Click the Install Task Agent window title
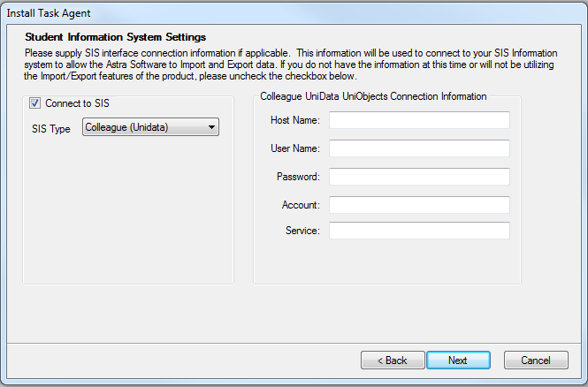Viewport: 588px width, 387px height. pyautogui.click(x=49, y=13)
